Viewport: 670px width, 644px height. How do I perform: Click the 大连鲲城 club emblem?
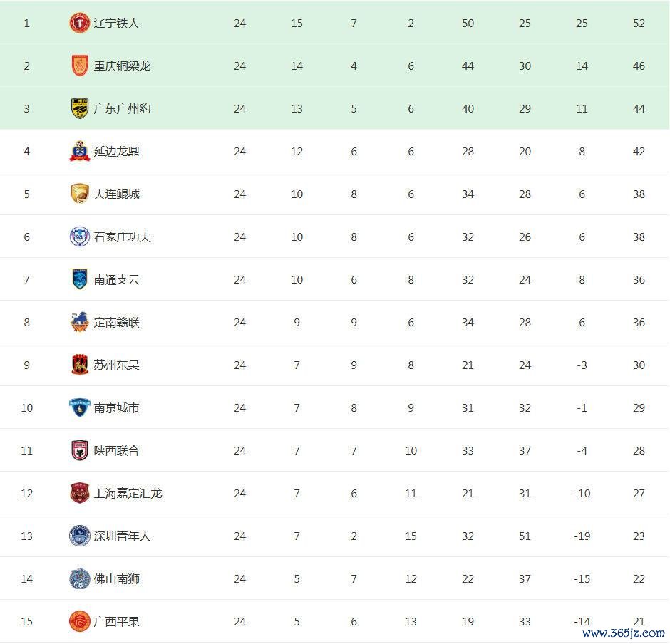click(79, 194)
